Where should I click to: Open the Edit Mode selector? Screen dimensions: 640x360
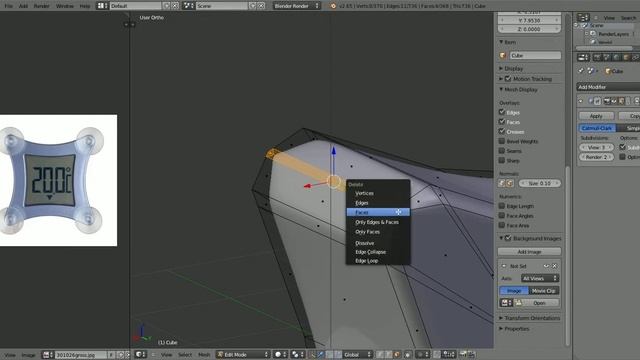(x=243, y=354)
